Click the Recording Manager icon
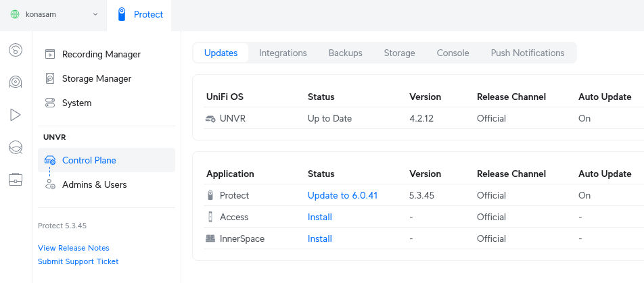 pos(49,54)
